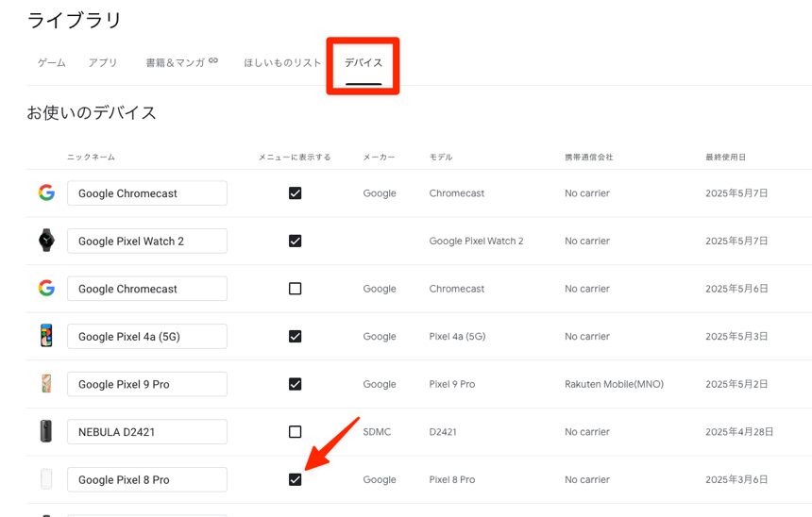Click the 2025年5月3日 date cell

pos(736,337)
